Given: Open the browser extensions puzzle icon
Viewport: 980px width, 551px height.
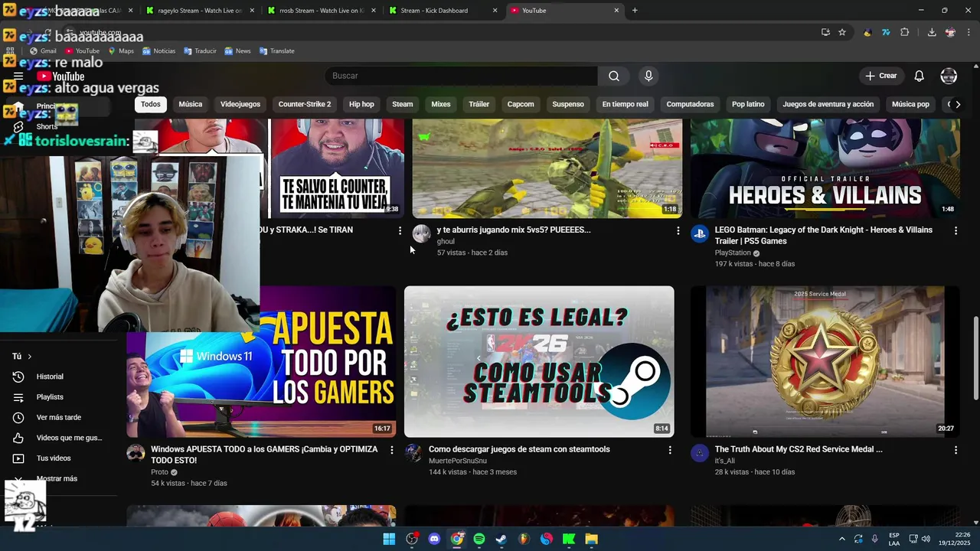Looking at the screenshot, I should 905,32.
